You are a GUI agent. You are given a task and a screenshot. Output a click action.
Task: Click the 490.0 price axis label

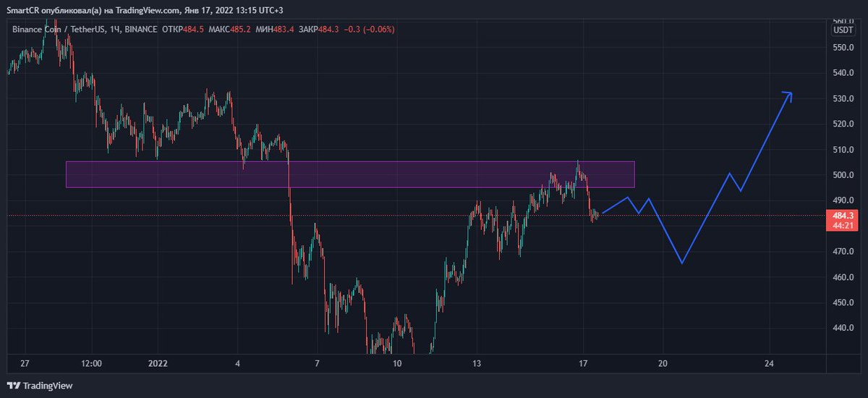pyautogui.click(x=843, y=200)
